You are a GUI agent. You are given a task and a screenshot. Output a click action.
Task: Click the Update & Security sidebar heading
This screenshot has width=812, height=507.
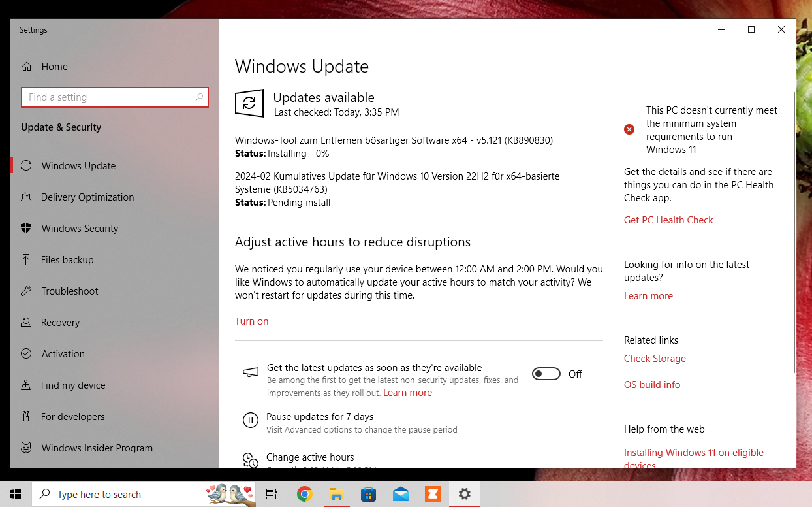(x=61, y=127)
